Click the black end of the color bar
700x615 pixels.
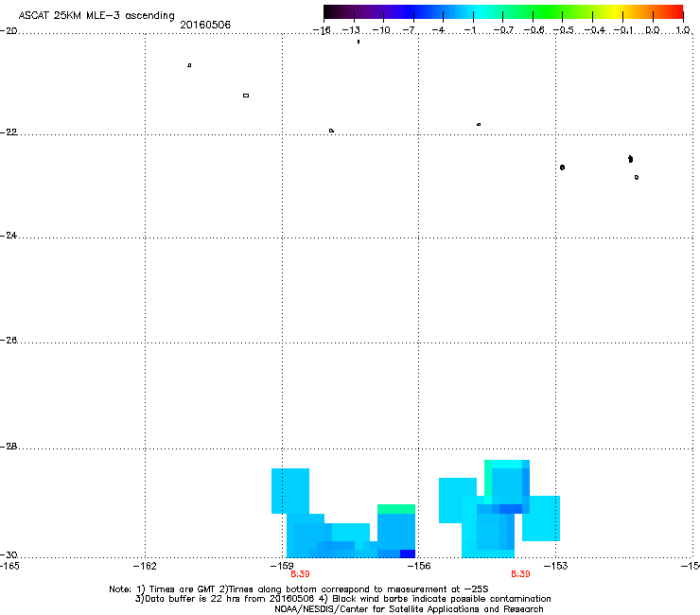[330, 12]
